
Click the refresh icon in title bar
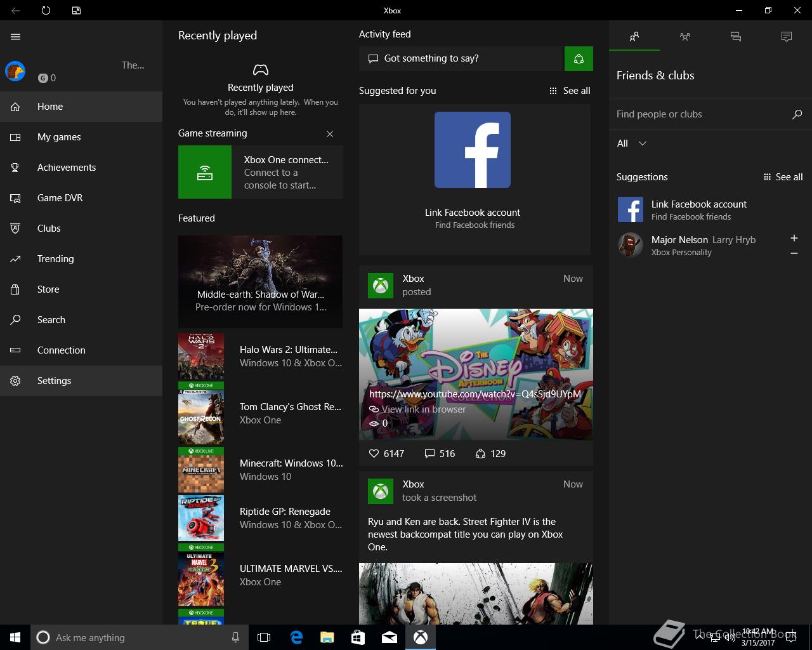click(x=46, y=10)
